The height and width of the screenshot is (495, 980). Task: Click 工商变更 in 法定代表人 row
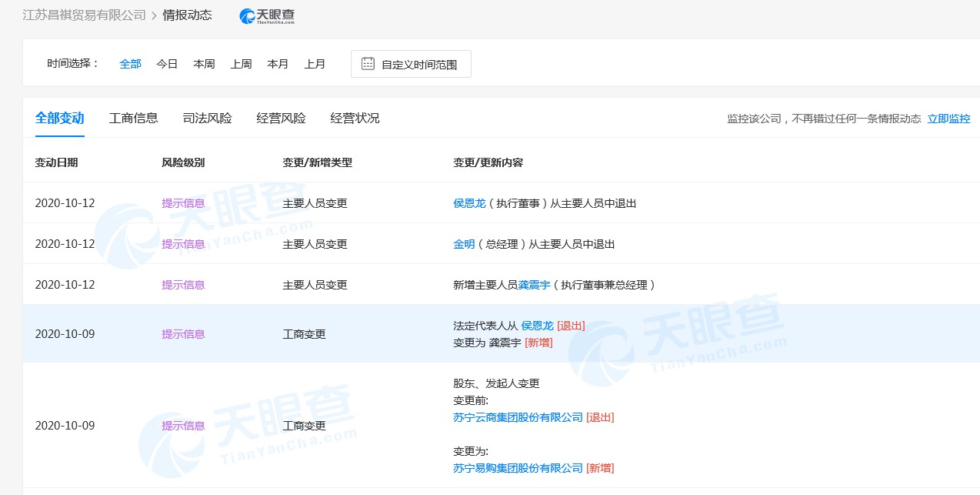click(x=304, y=334)
